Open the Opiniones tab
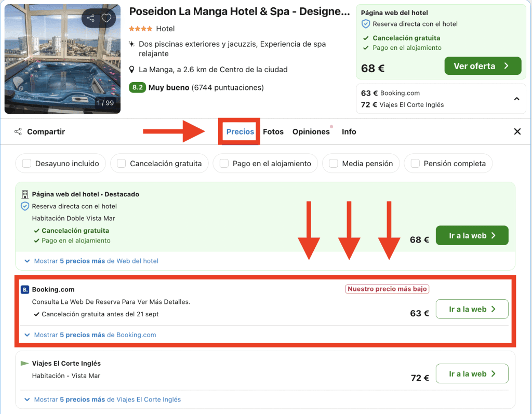532x414 pixels. (311, 132)
